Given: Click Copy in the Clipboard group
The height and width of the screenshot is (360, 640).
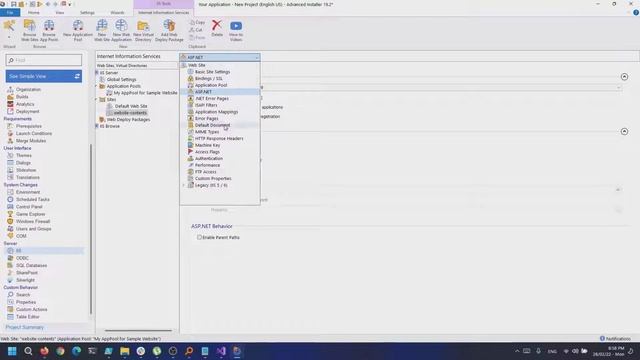Looking at the screenshot, I should click(198, 22).
